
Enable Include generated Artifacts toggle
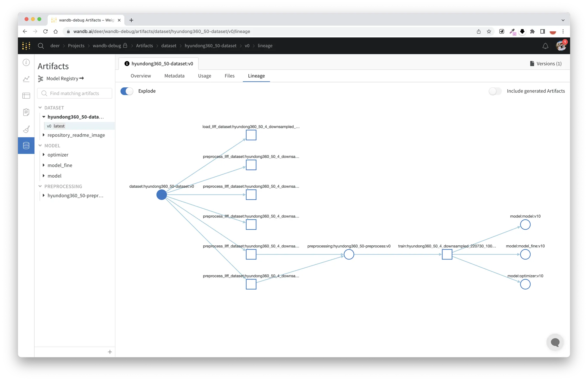coord(495,91)
